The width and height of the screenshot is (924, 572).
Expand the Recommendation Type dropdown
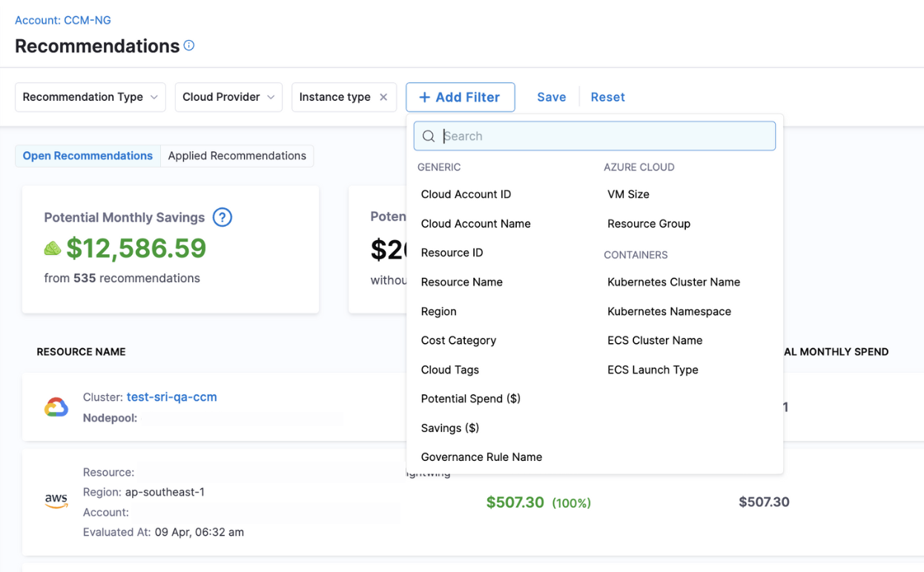click(x=90, y=97)
